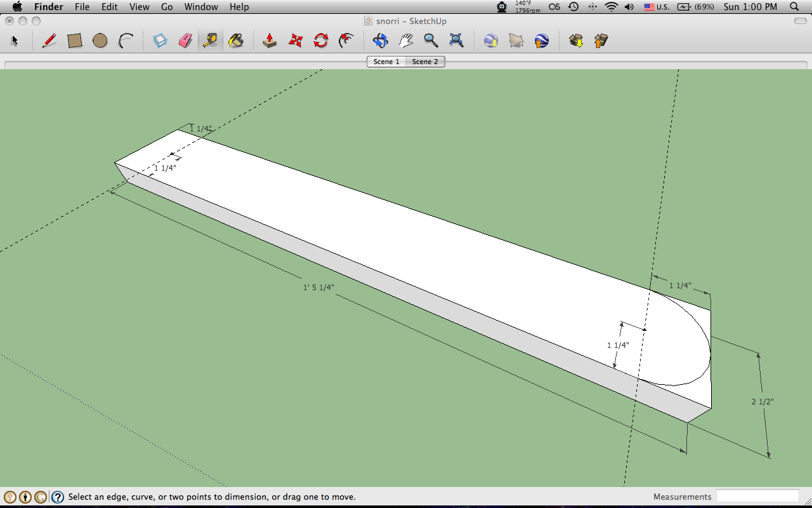This screenshot has height=508, width=812.
Task: Click the 2 1/2" width dimension
Action: click(x=763, y=401)
